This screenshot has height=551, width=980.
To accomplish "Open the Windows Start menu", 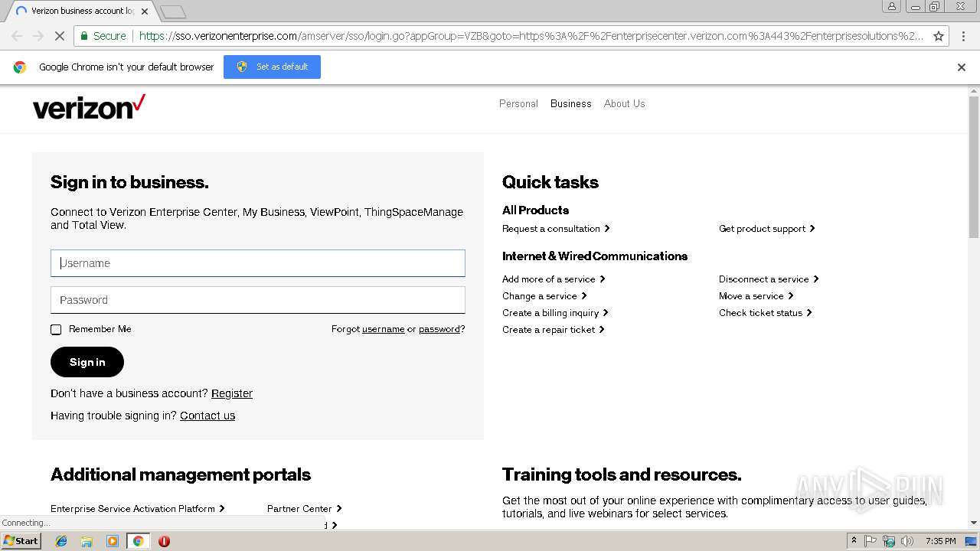I will click(x=21, y=541).
